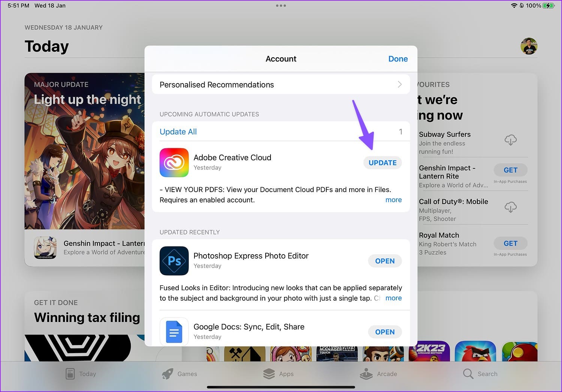Open the Light up the night artwork
This screenshot has height=392, width=562.
[x=84, y=151]
